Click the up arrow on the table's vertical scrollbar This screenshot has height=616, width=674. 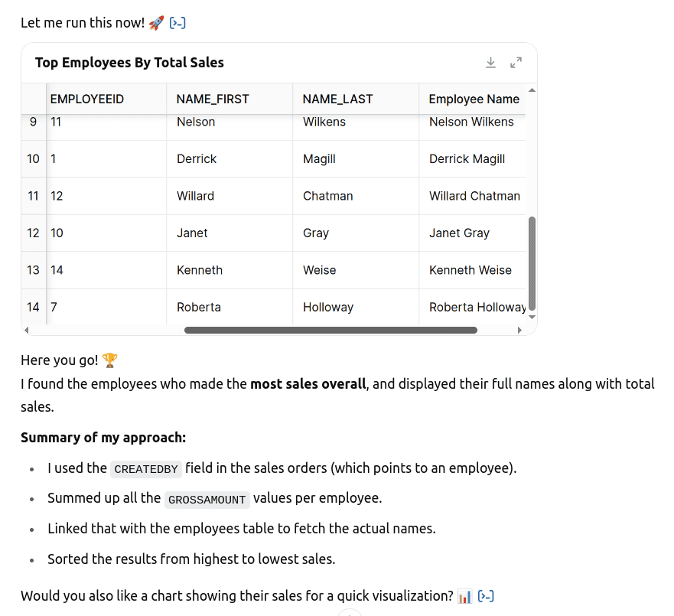(x=532, y=90)
